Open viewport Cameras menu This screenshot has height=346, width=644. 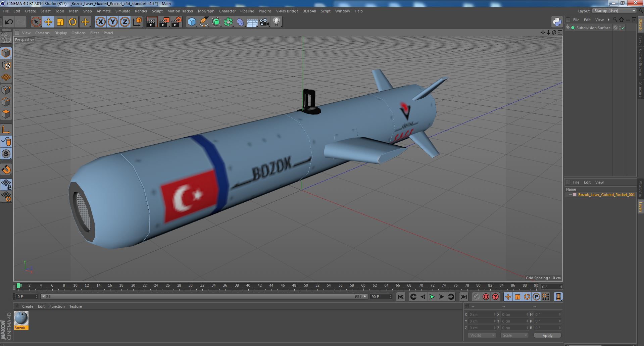tap(42, 33)
